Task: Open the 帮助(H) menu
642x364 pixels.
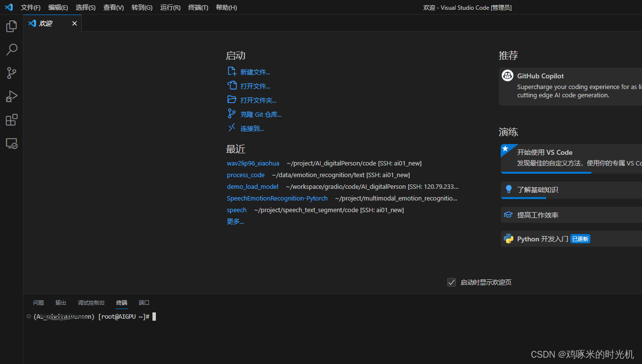Action: pyautogui.click(x=227, y=7)
